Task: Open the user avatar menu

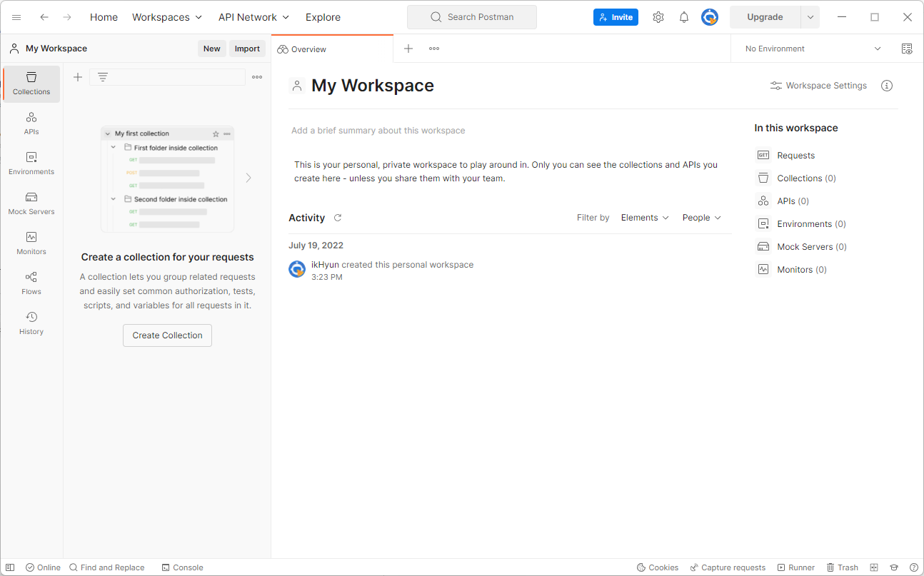Action: 710,17
